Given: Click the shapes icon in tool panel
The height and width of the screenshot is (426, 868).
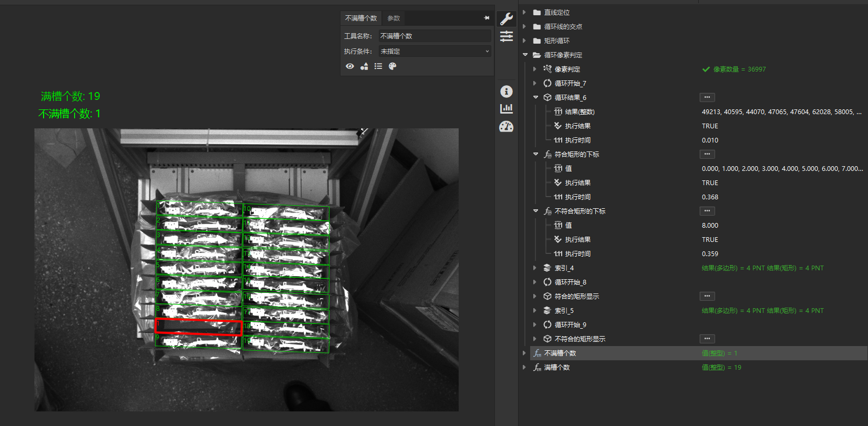Looking at the screenshot, I should pyautogui.click(x=364, y=66).
